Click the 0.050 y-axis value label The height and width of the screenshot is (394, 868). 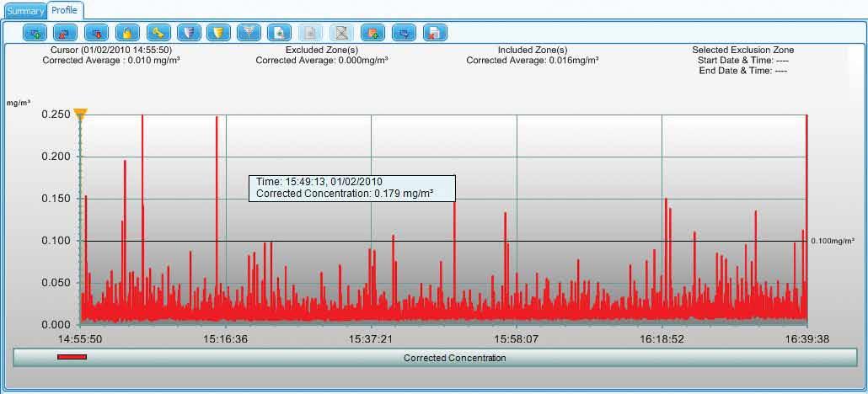[56, 283]
